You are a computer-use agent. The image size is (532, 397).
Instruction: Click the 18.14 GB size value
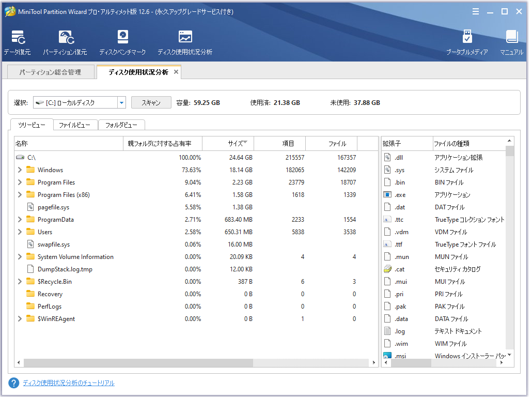241,170
